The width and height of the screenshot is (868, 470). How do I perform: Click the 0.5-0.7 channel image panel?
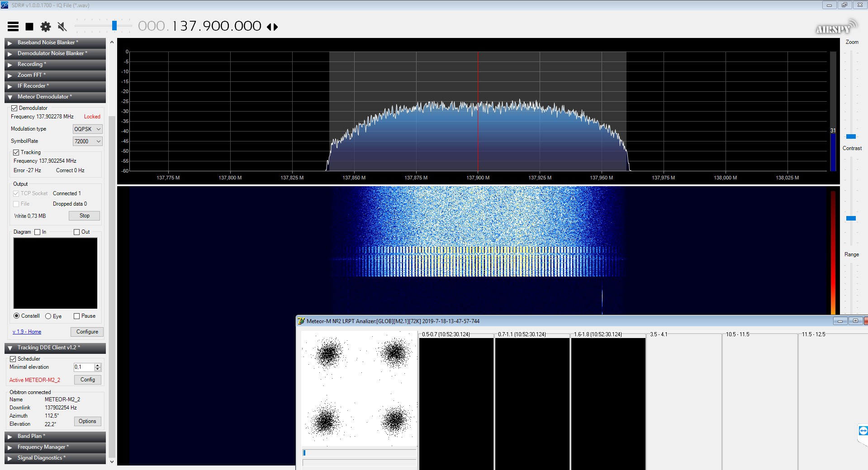(456, 404)
